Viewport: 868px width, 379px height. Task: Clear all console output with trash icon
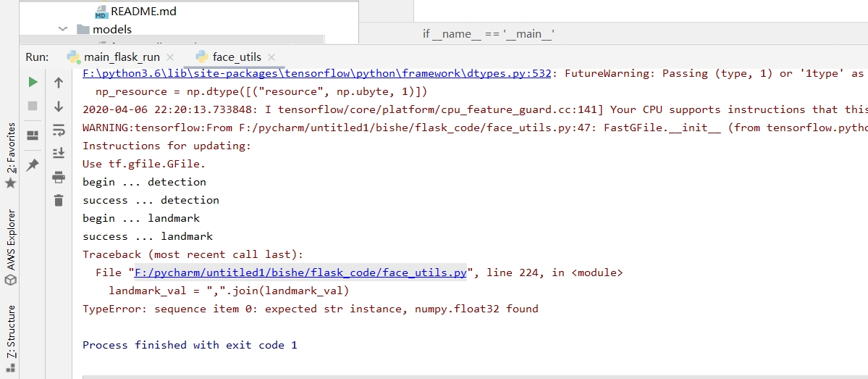tap(58, 200)
